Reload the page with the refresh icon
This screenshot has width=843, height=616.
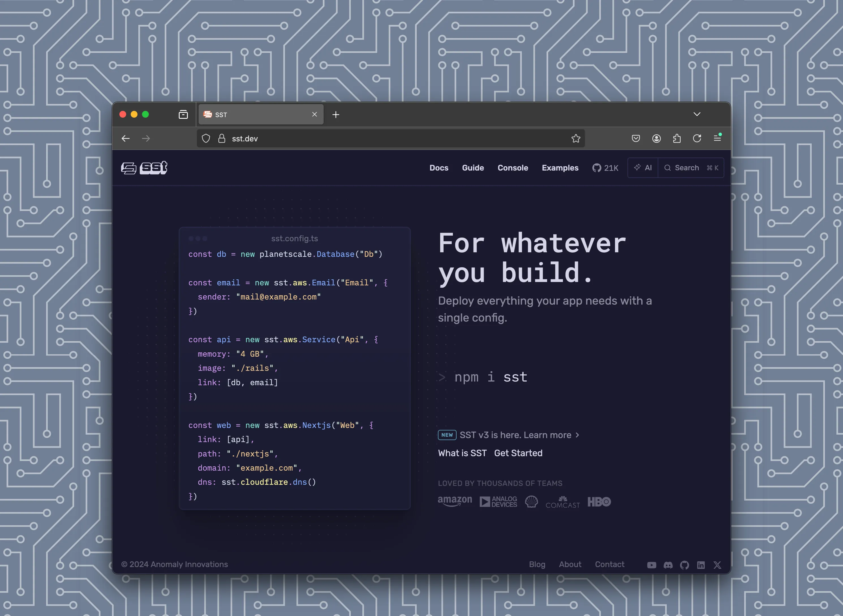coord(697,138)
